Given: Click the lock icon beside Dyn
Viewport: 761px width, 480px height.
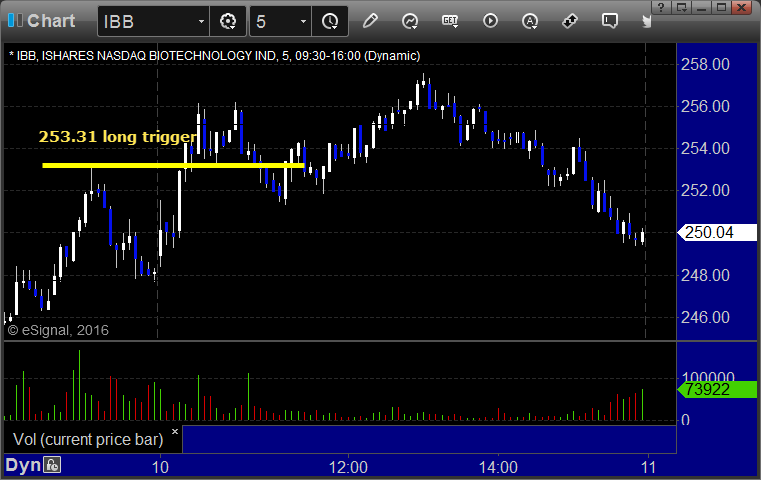Looking at the screenshot, I should 51,465.
